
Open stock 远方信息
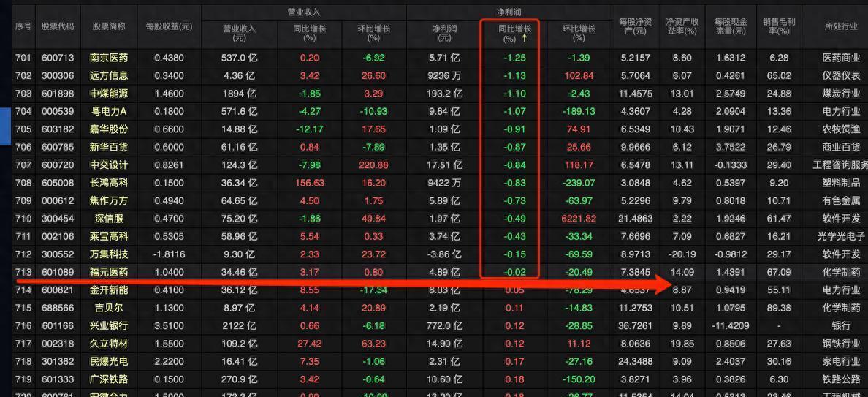pos(108,75)
